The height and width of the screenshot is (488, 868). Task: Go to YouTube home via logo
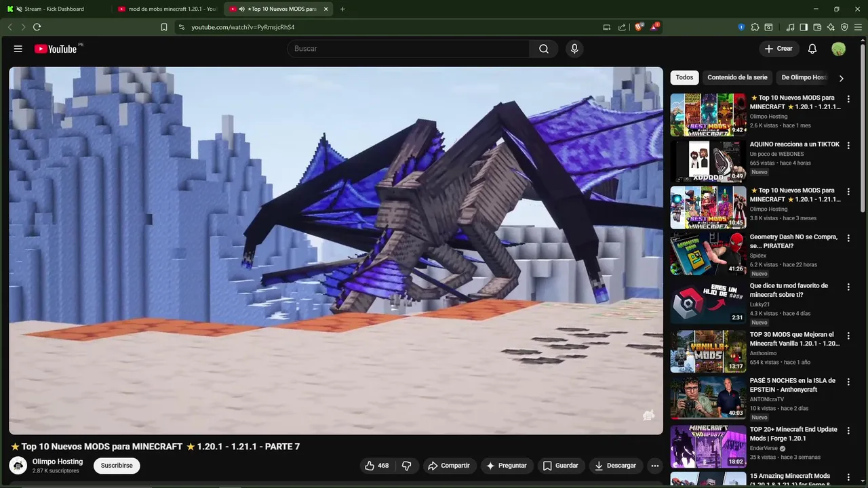tap(56, 49)
